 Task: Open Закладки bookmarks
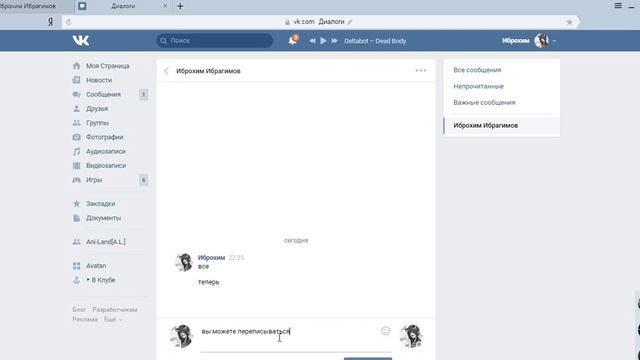click(100, 204)
